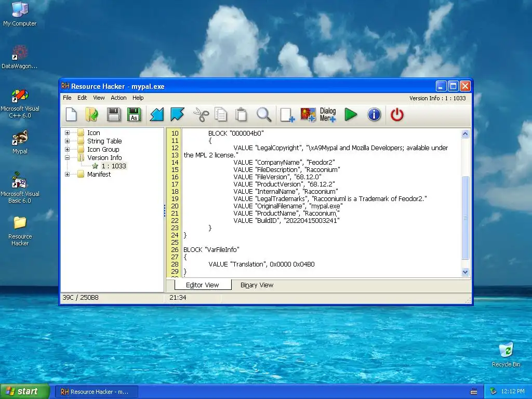Click the "CompanyName" value line
Image resolution: width=532 pixels, height=399 pixels.
pos(284,163)
